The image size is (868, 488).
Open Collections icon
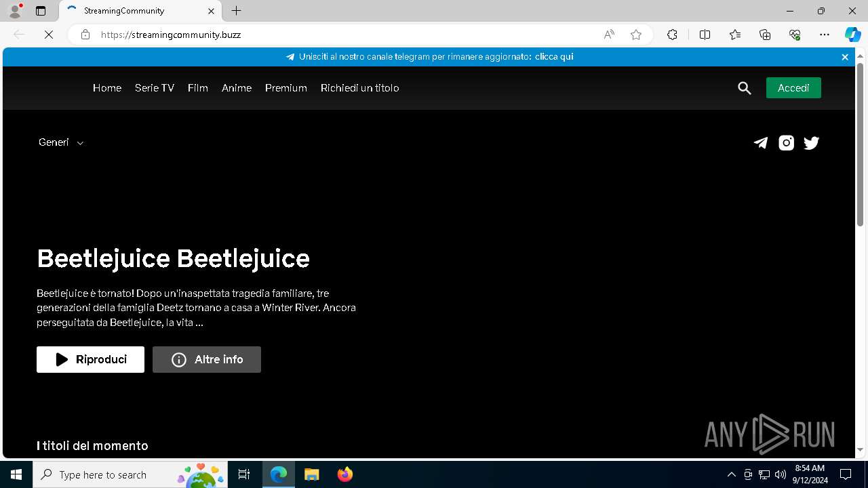pyautogui.click(x=765, y=35)
